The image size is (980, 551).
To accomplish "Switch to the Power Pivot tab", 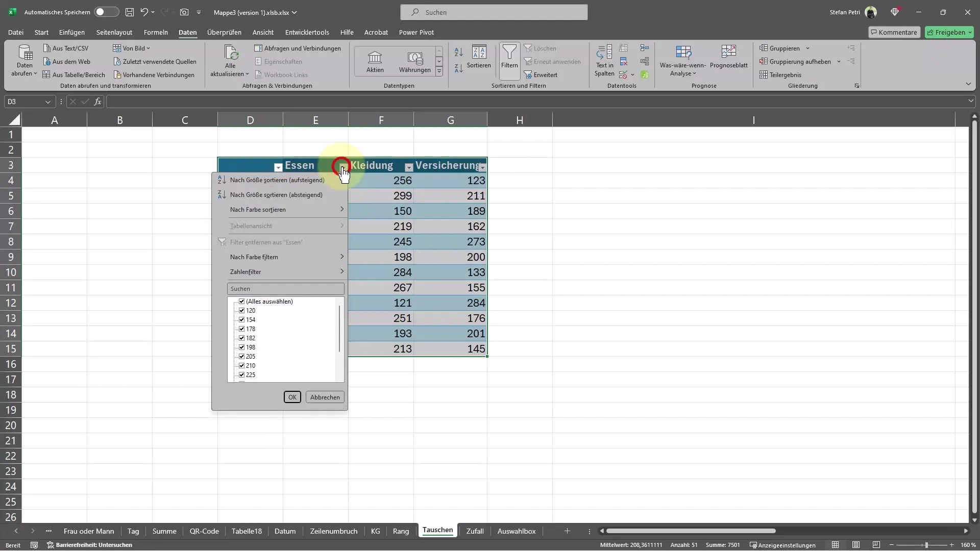I will 416,32.
